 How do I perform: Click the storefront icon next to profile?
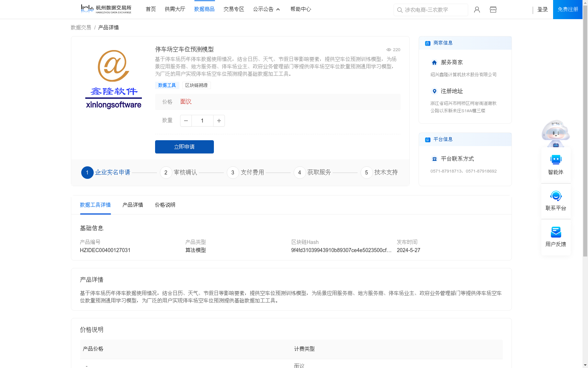pos(493,10)
